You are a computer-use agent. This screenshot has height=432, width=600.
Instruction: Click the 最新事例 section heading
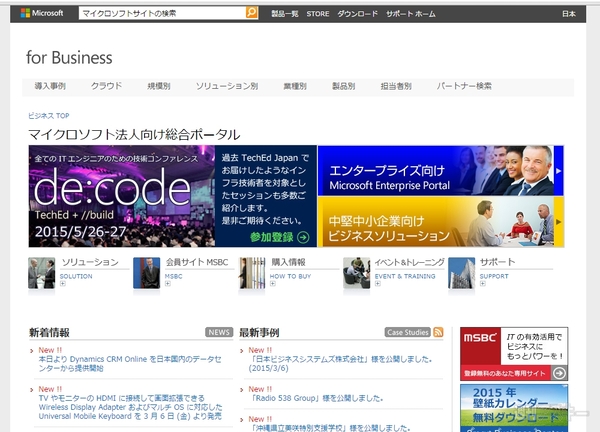point(259,333)
